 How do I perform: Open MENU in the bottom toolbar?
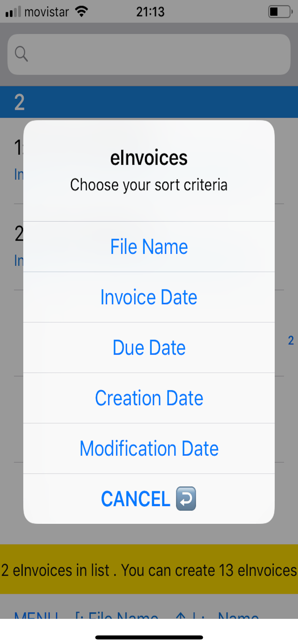click(36, 615)
